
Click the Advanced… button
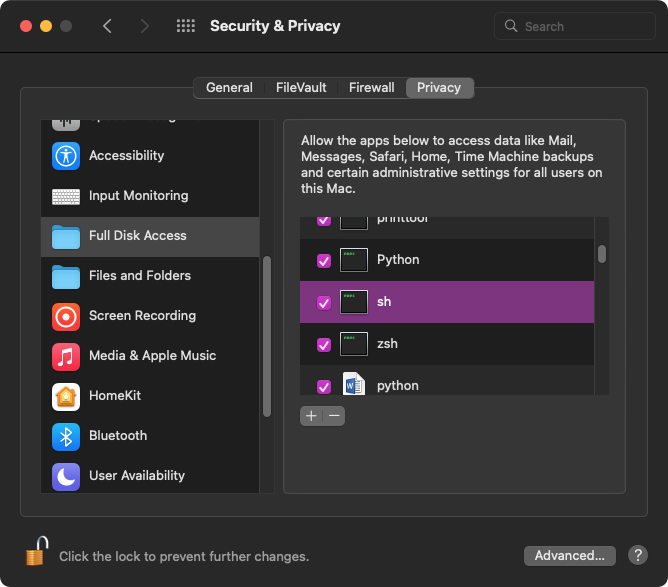[569, 556]
